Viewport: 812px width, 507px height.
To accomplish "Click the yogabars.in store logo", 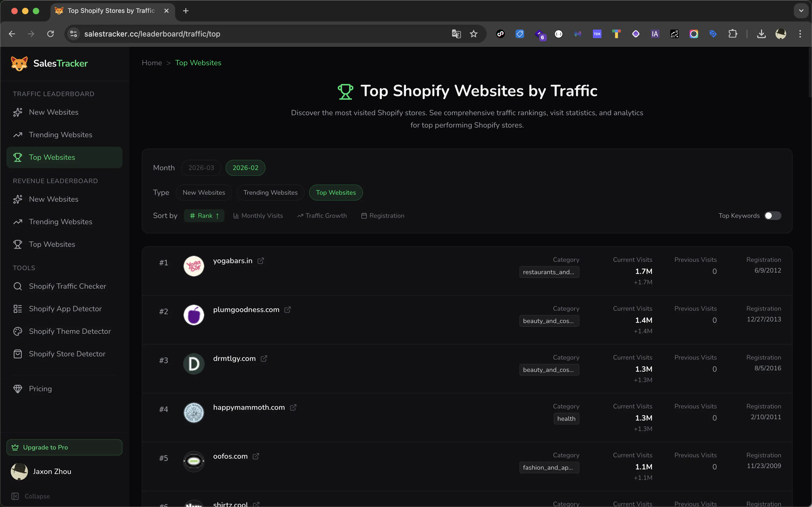I will (x=194, y=266).
